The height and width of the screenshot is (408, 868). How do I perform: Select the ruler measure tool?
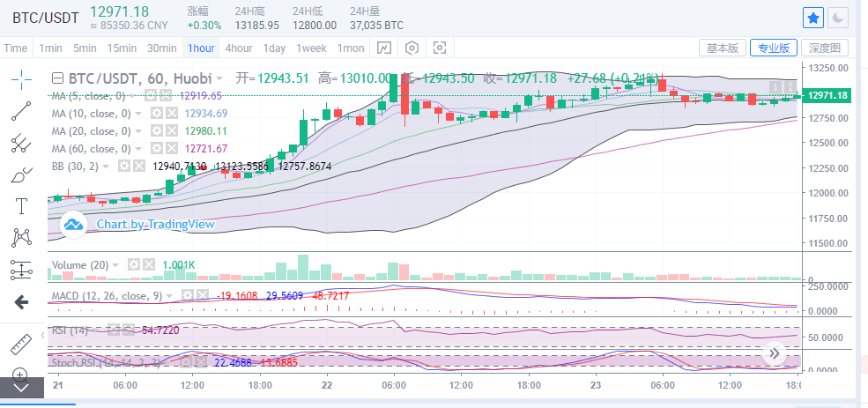point(21,345)
